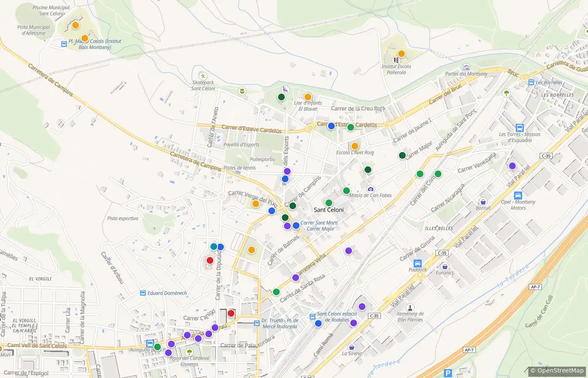This screenshot has height=378, width=588.
Task: Click red marker near Carrer Canigó
Action: [x=231, y=313]
